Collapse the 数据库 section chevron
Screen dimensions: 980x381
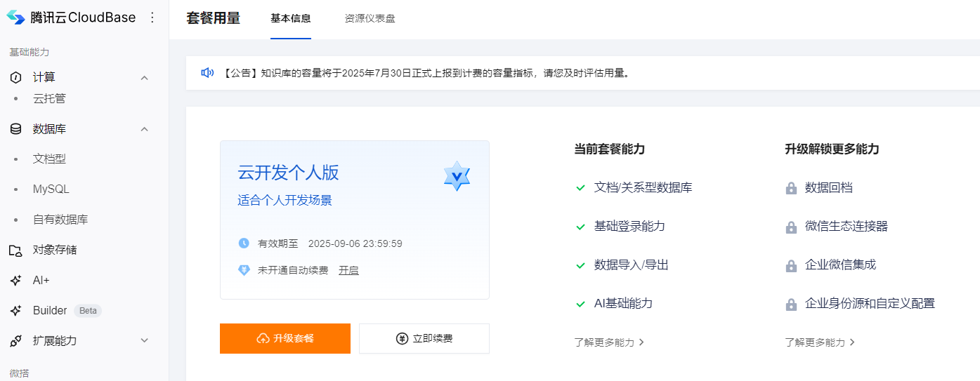[x=145, y=129]
